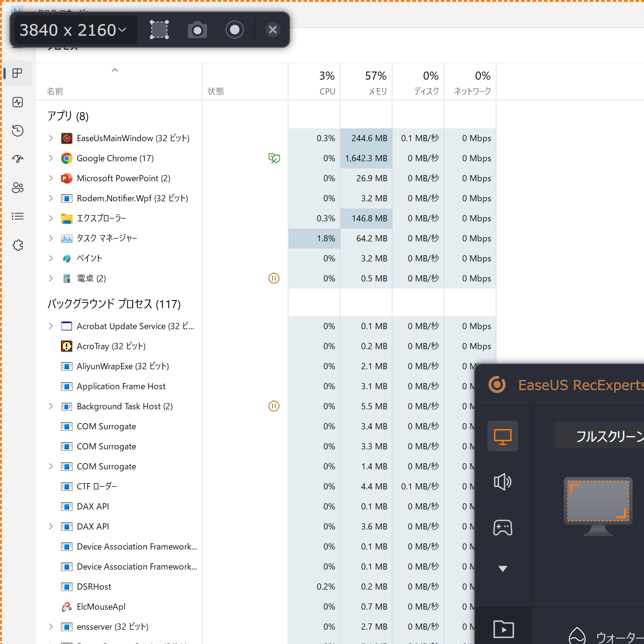The width and height of the screenshot is (644, 644).
Task: Sort by the 名前 column header
Action: (119, 82)
